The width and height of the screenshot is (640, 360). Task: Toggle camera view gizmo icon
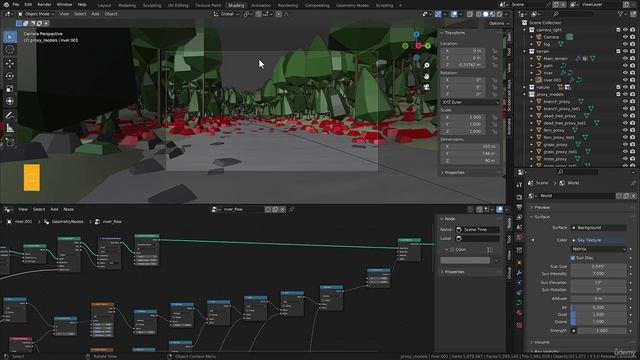427,87
